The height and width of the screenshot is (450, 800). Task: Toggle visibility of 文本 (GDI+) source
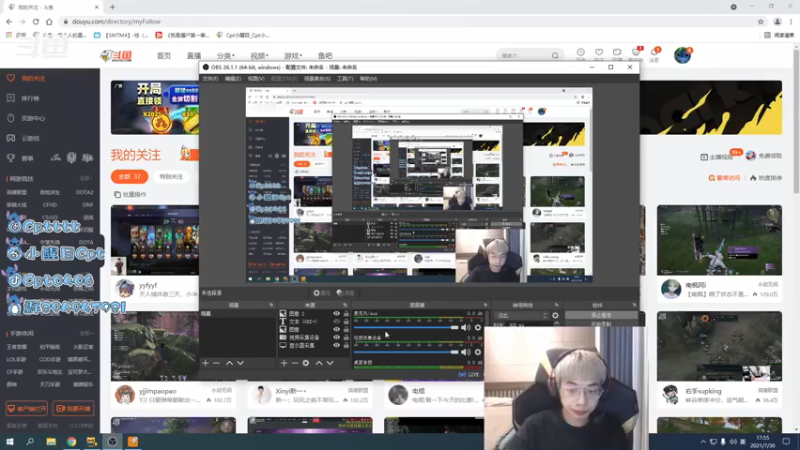click(x=336, y=322)
